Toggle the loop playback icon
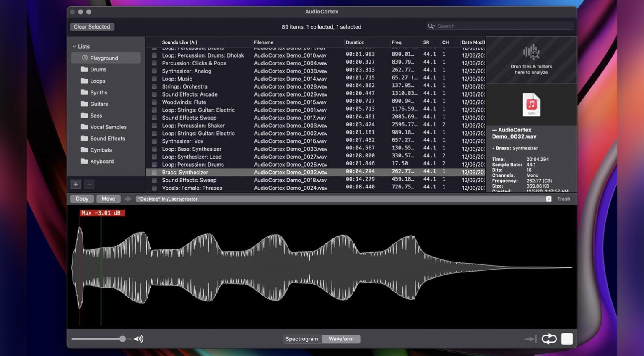The width and height of the screenshot is (644, 356). (x=549, y=339)
